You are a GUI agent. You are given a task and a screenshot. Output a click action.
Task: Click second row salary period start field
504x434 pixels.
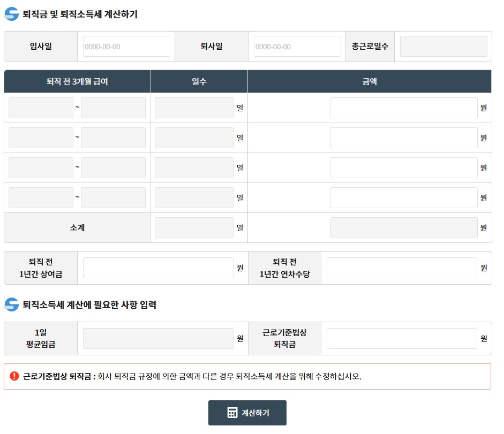point(41,138)
